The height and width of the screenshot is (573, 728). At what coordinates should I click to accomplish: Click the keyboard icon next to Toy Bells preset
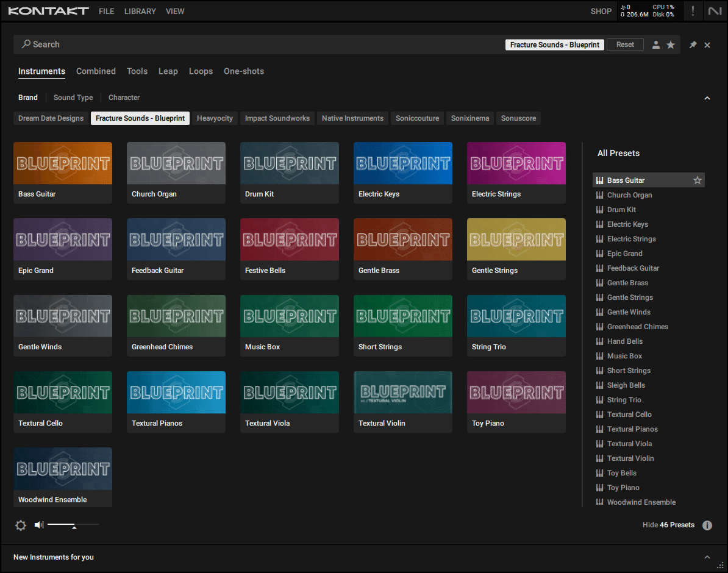tap(599, 472)
